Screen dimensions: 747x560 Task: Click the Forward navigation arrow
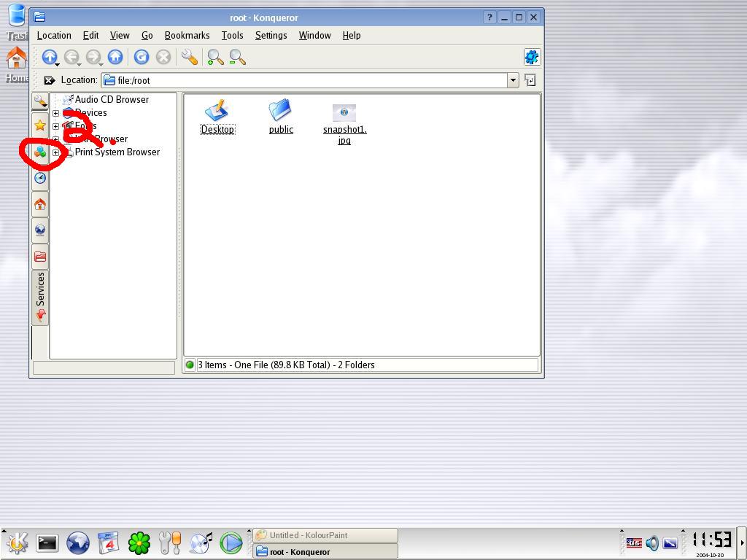93,57
